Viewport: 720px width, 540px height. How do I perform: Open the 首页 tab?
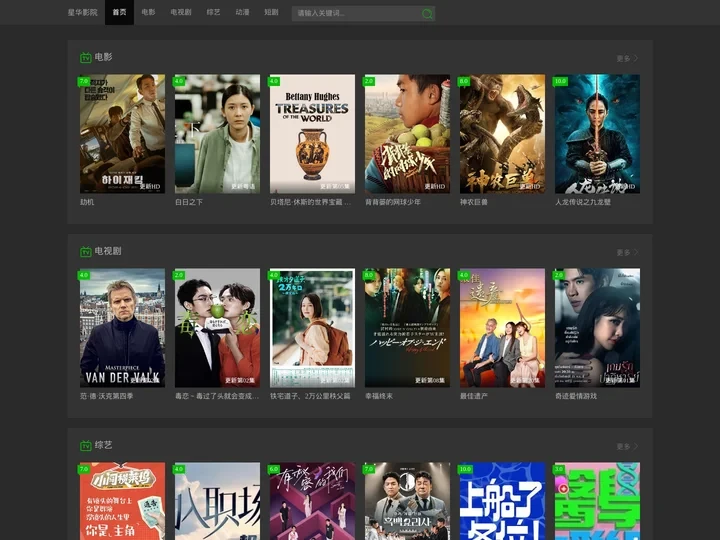click(119, 12)
